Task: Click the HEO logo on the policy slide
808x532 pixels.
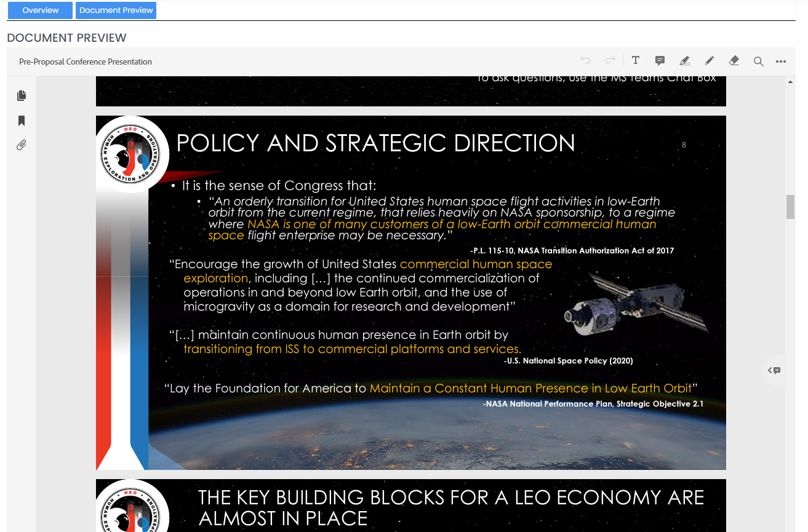Action: pyautogui.click(x=130, y=154)
